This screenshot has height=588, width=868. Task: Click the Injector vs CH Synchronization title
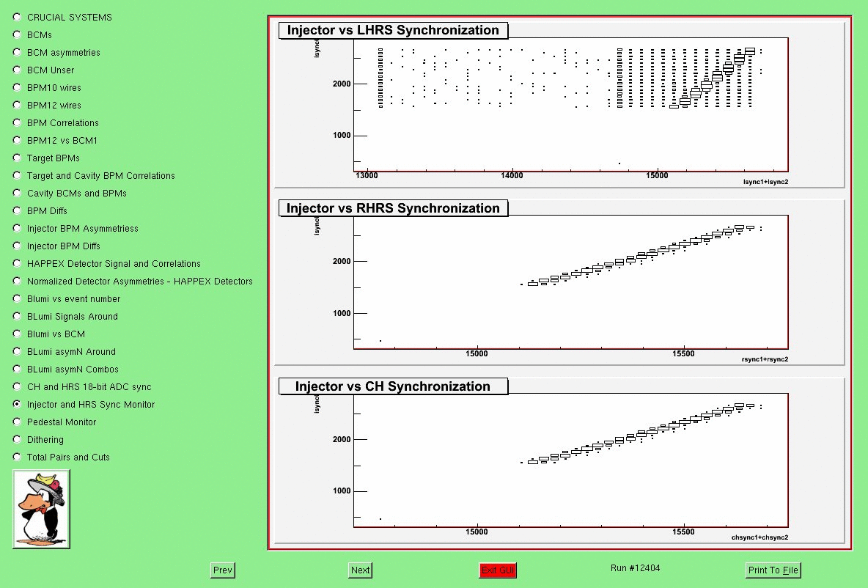coord(393,386)
